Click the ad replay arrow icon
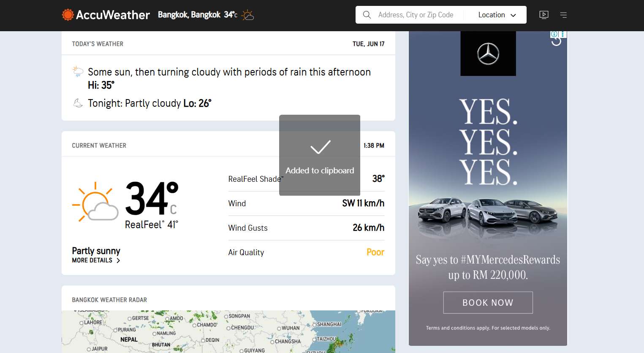Screen dimensions: 644x353 [x=557, y=41]
